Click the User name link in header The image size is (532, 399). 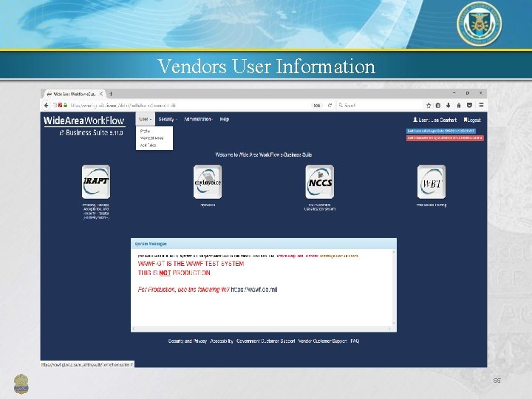[x=434, y=120]
